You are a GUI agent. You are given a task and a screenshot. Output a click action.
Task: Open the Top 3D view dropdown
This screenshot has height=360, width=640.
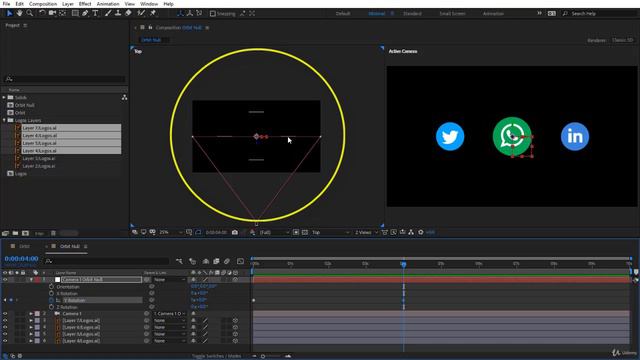[331, 232]
